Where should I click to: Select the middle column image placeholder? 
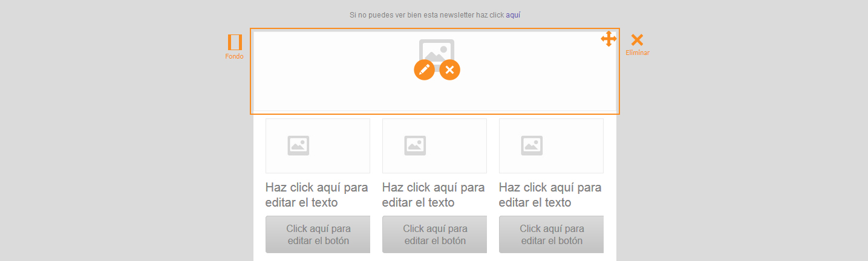434,146
